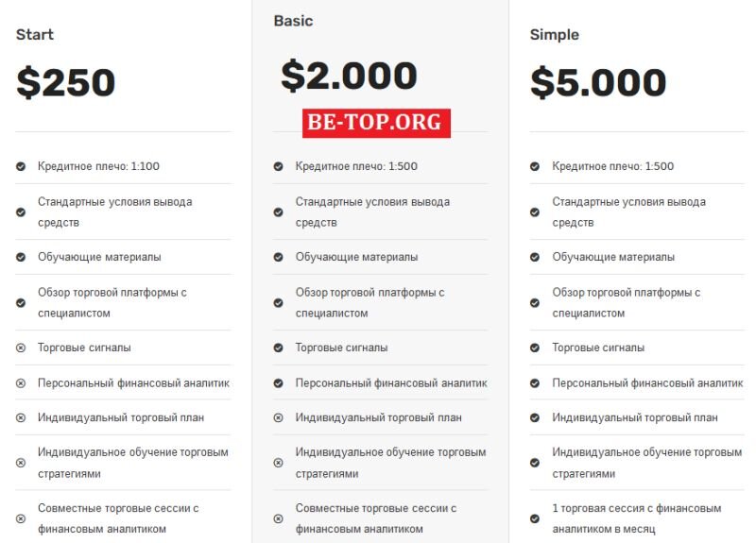
Task: Click checkmark icon beside Basic plan trading signals
Action: (x=278, y=348)
